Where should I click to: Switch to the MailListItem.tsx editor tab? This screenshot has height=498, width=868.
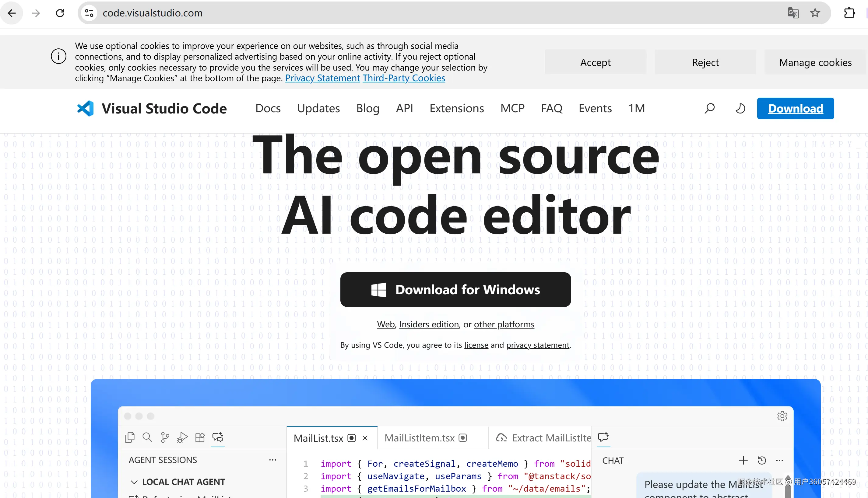(x=433, y=438)
